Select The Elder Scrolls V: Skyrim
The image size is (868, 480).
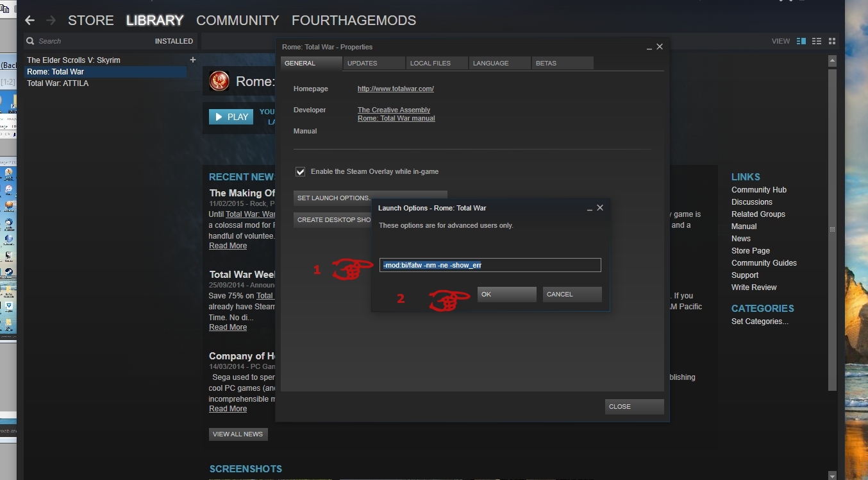(74, 60)
